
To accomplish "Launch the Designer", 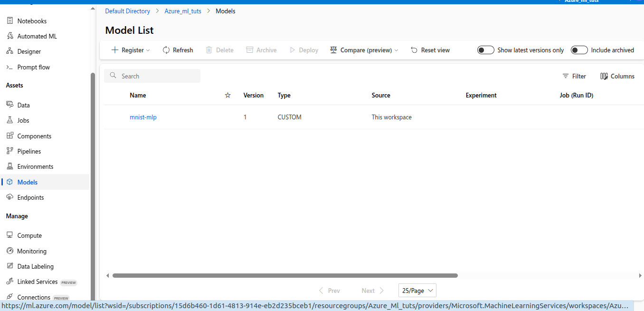I will [x=28, y=51].
